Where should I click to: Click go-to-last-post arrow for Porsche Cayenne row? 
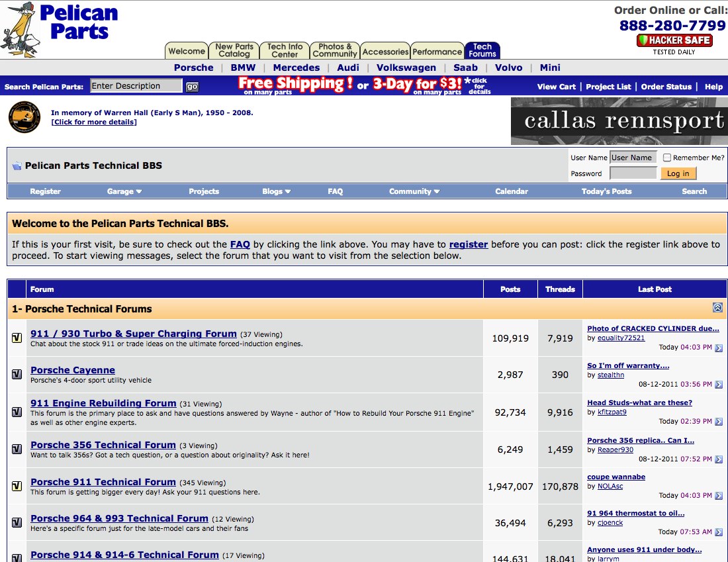click(719, 385)
